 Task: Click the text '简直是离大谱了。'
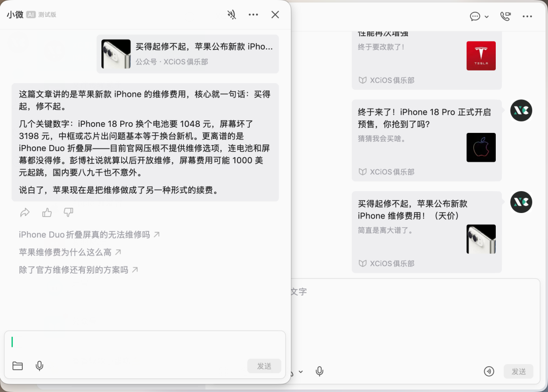pos(386,230)
